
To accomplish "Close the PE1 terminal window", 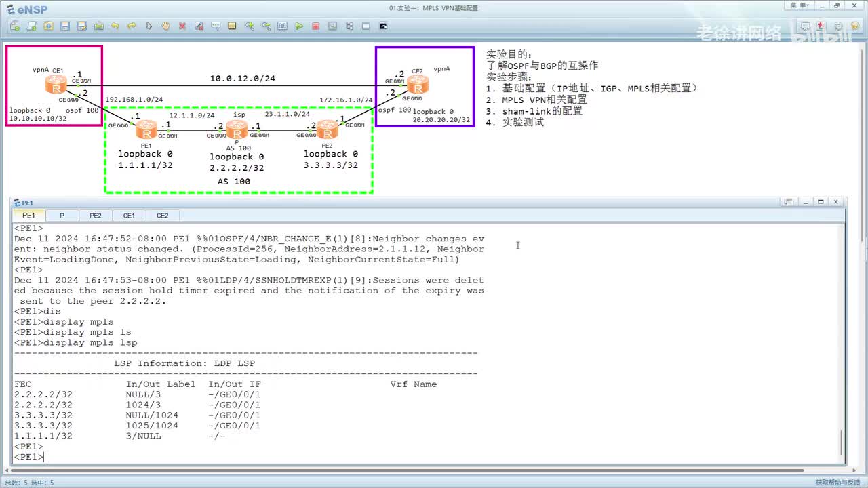I will [836, 202].
